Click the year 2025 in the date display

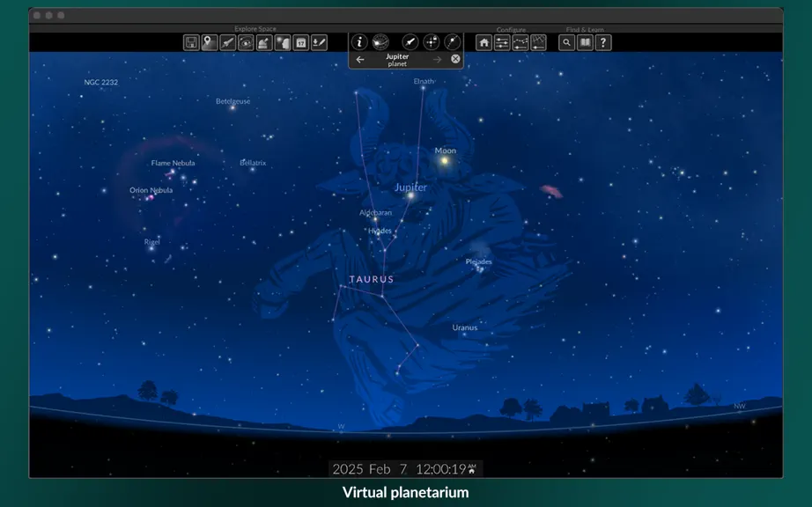pos(348,469)
